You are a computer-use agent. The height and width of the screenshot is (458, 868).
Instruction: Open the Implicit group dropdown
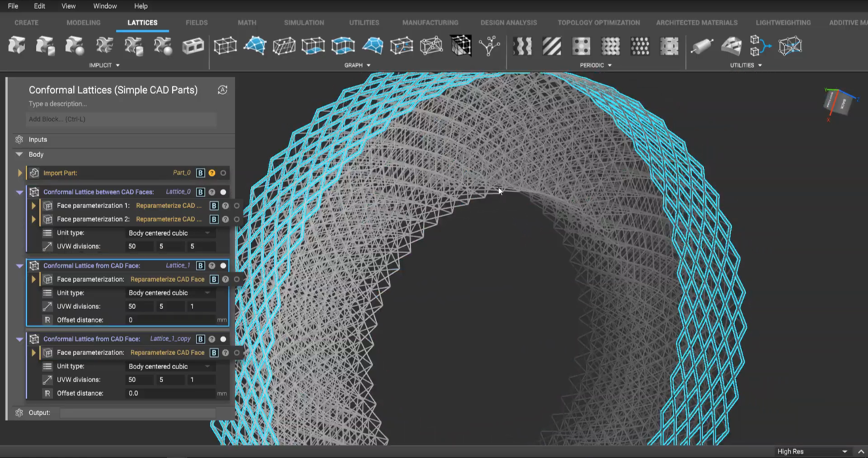click(x=104, y=65)
